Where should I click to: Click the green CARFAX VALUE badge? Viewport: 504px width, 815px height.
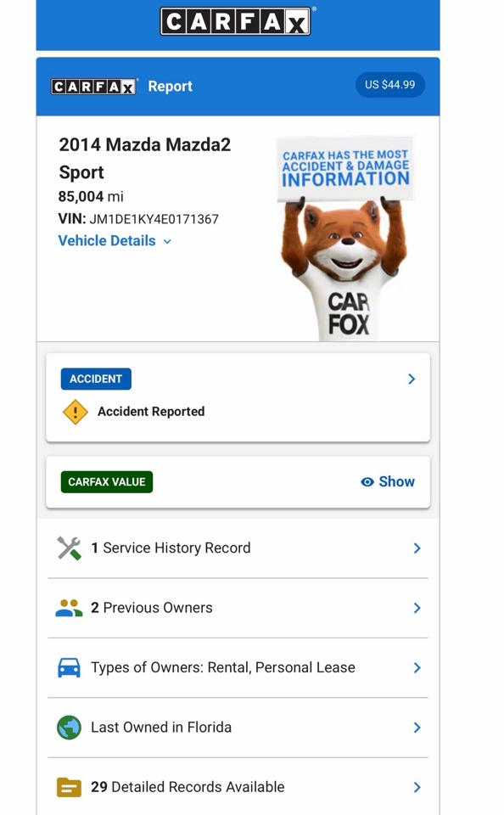click(x=107, y=482)
